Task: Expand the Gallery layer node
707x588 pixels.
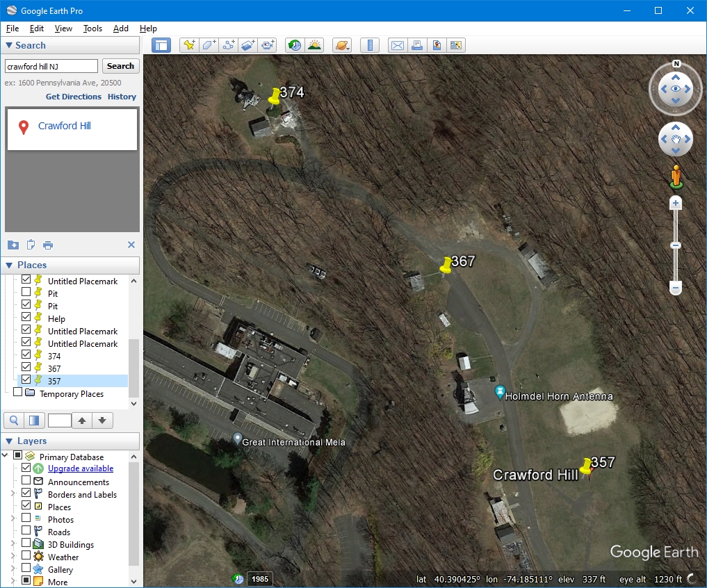Action: tap(13, 569)
